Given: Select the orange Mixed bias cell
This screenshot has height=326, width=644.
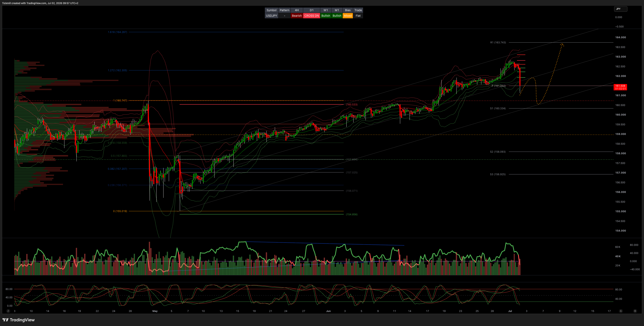Looking at the screenshot, I should (348, 16).
